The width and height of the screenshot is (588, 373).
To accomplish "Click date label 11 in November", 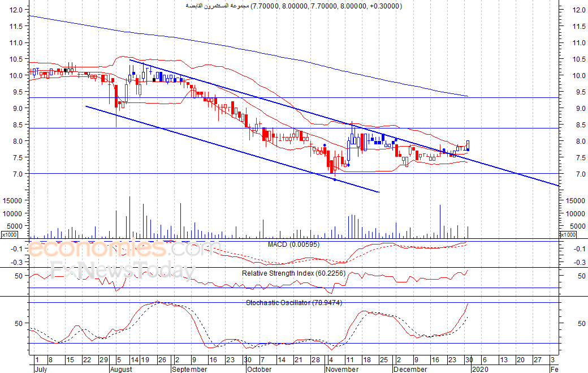I will (349, 360).
